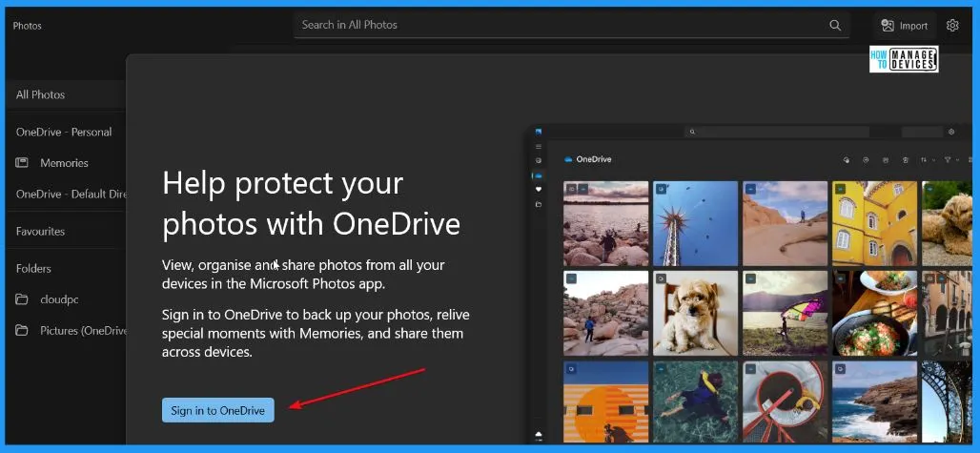
Task: Click the paragraph starting 'Sign in to OneDrive to back up'
Action: 316,333
